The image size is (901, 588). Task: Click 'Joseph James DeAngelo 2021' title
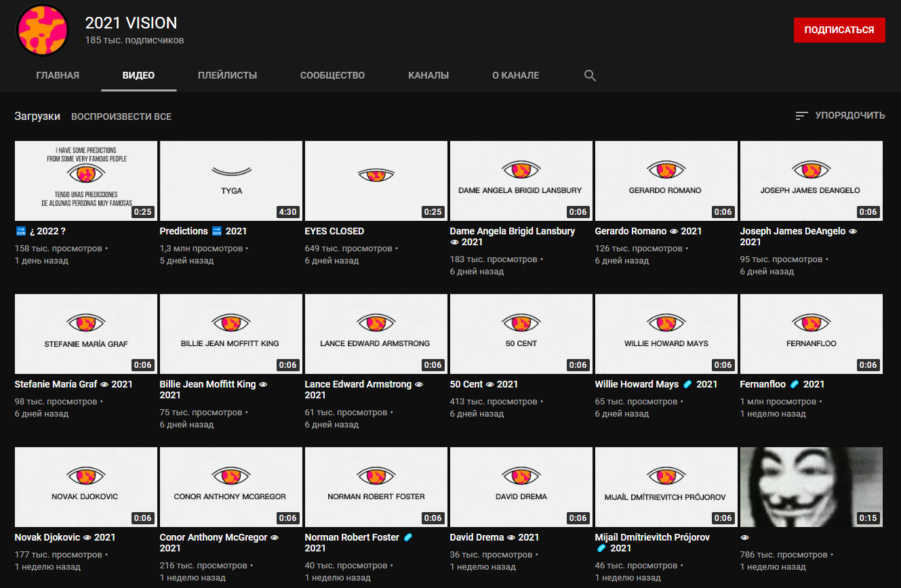point(799,236)
